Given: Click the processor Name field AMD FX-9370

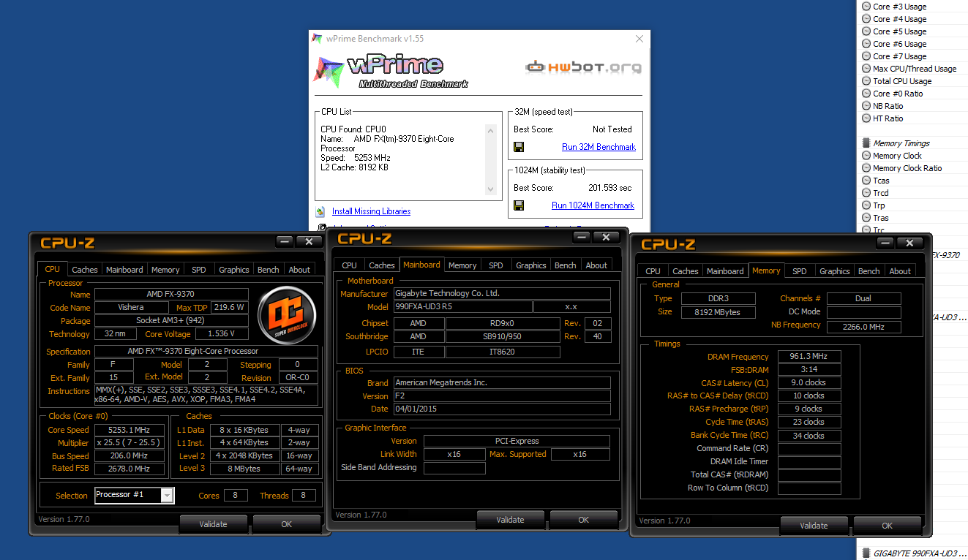Looking at the screenshot, I should click(171, 295).
